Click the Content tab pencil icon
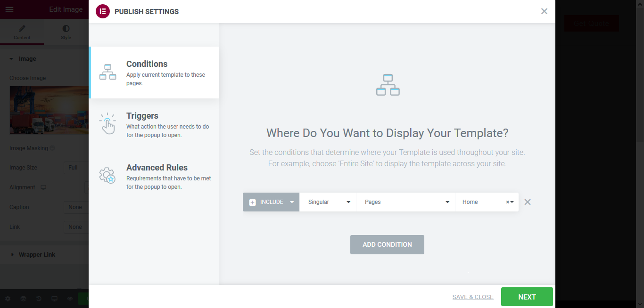Viewport: 644px width, 308px height. pos(22,29)
